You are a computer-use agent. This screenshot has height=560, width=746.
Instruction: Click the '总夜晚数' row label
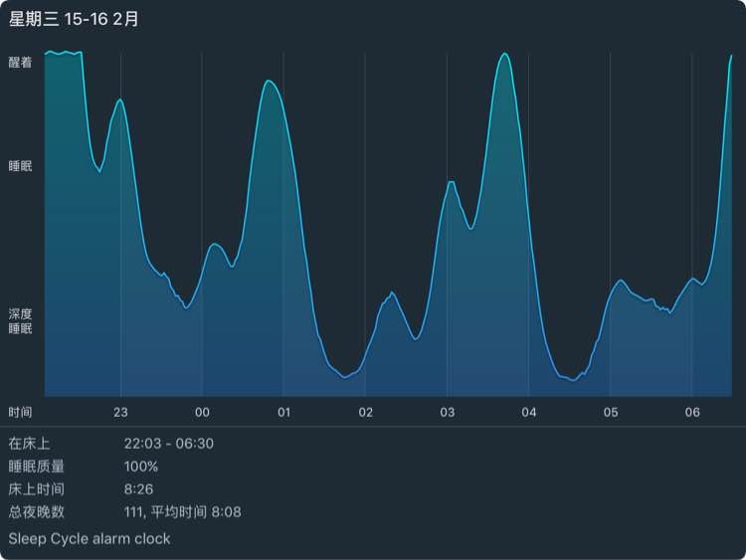click(36, 512)
